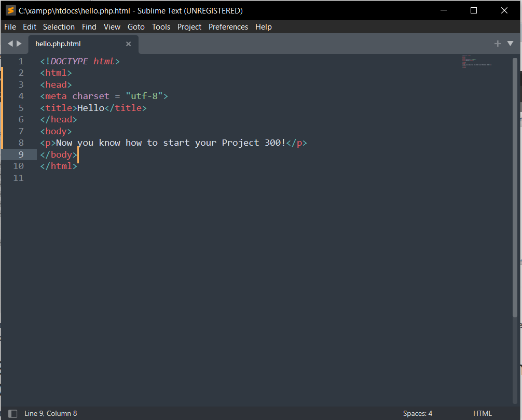This screenshot has height=420, width=522.
Task: Open the Find menu
Action: point(89,27)
